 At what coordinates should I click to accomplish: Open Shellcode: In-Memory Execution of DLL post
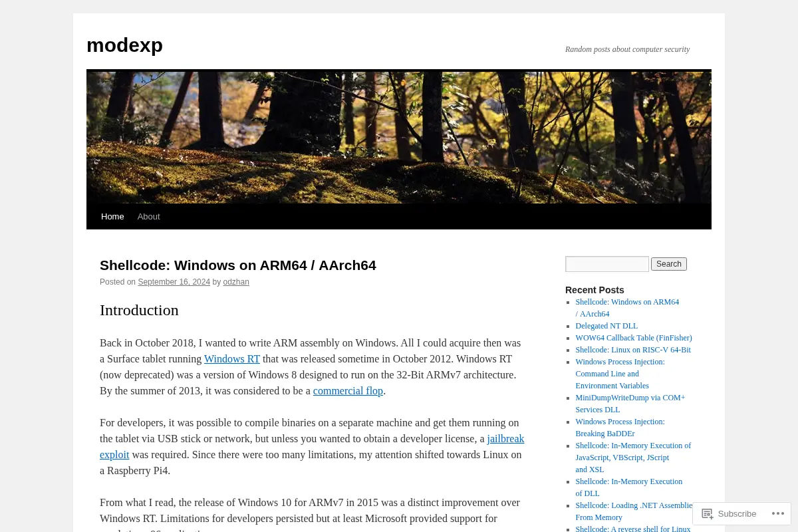pos(628,487)
